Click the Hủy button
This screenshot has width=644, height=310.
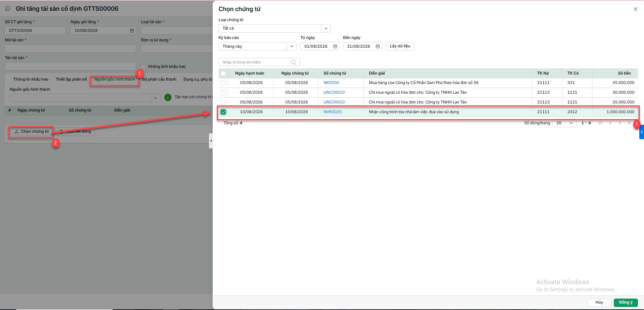[x=599, y=302]
